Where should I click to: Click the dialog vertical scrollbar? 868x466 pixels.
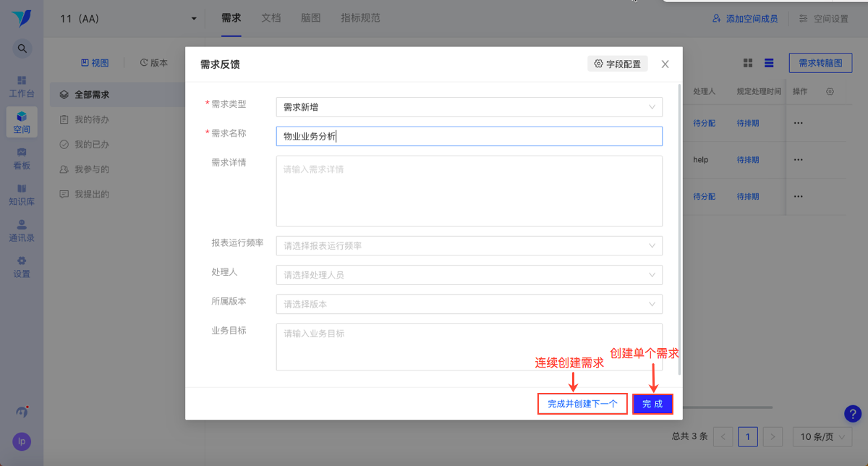click(x=679, y=229)
